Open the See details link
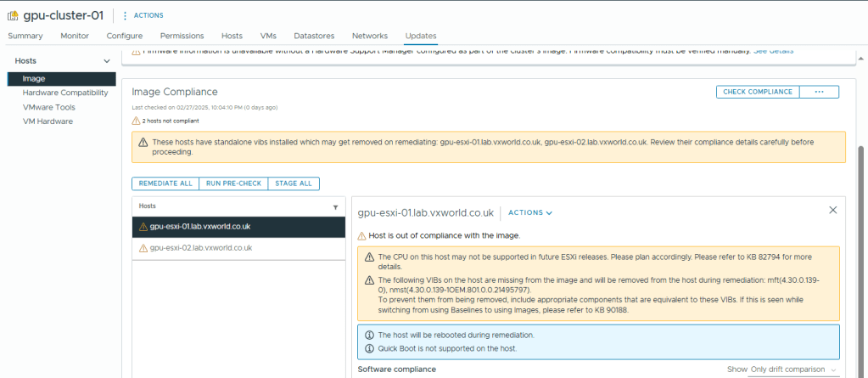Screen dimensions: 868x378 pos(773,51)
